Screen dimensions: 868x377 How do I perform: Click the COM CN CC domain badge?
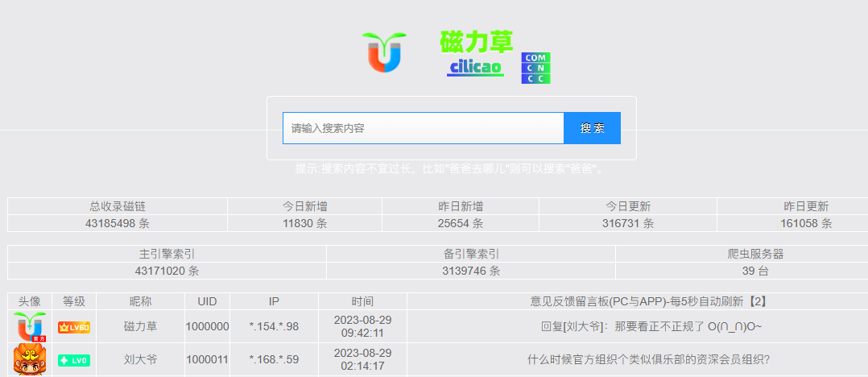[x=536, y=68]
